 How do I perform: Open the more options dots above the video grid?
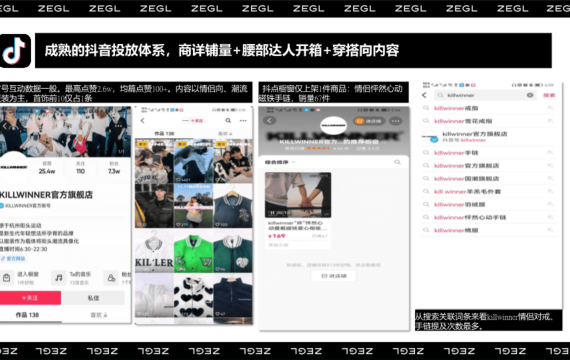[243, 120]
